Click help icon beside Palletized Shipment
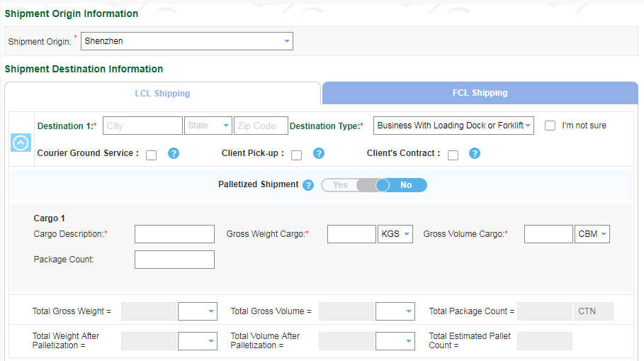644x361 pixels. coord(308,185)
